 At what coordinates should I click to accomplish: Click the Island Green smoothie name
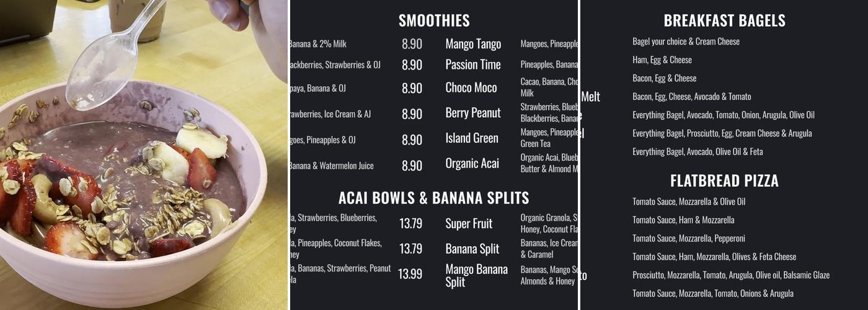pyautogui.click(x=472, y=138)
